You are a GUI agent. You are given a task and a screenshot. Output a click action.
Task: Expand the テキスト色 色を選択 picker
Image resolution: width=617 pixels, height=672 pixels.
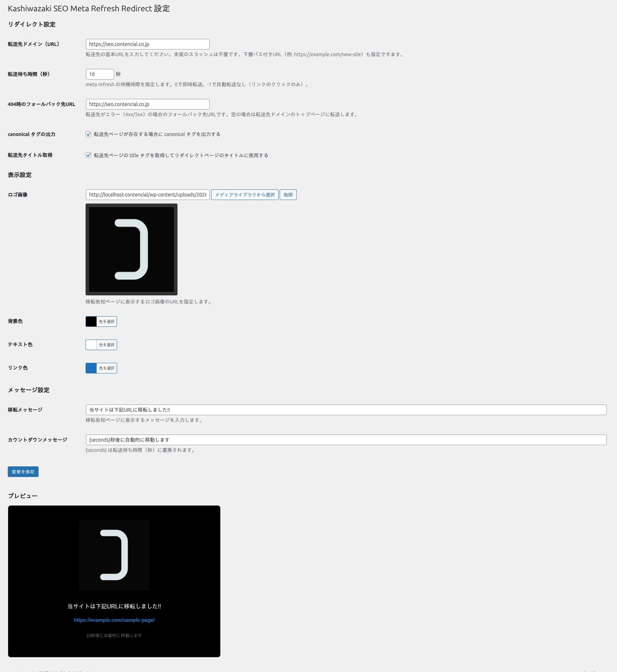pos(107,345)
